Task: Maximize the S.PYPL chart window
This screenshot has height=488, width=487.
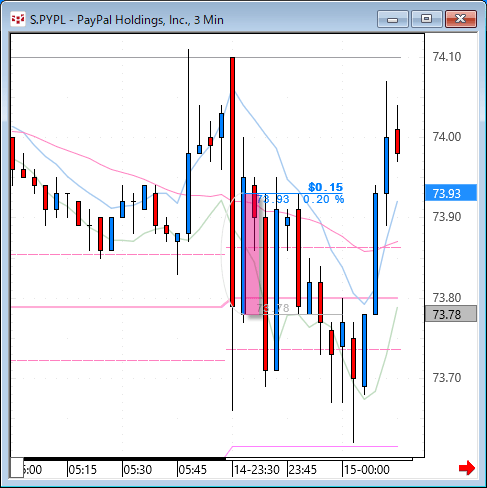Action: 426,19
